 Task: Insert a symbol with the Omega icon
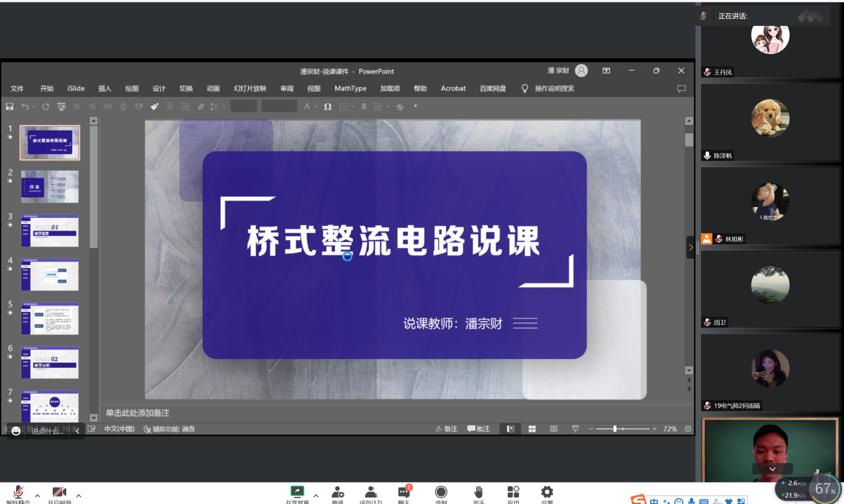click(x=328, y=106)
